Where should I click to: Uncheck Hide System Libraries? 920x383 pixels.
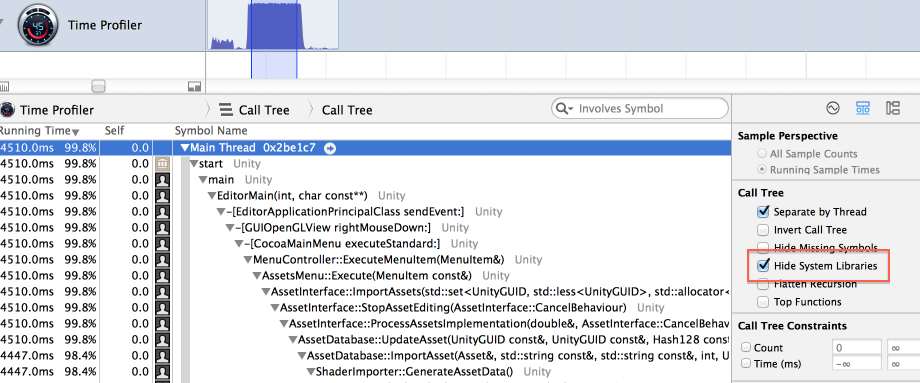pos(763,265)
